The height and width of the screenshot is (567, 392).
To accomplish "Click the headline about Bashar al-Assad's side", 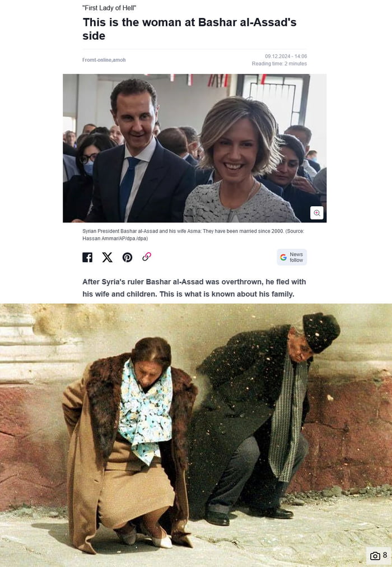I will click(x=189, y=29).
